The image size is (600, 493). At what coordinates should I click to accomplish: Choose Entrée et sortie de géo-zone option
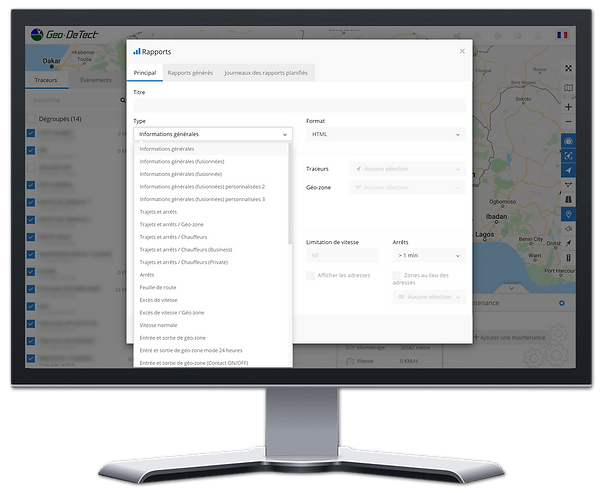210,338
